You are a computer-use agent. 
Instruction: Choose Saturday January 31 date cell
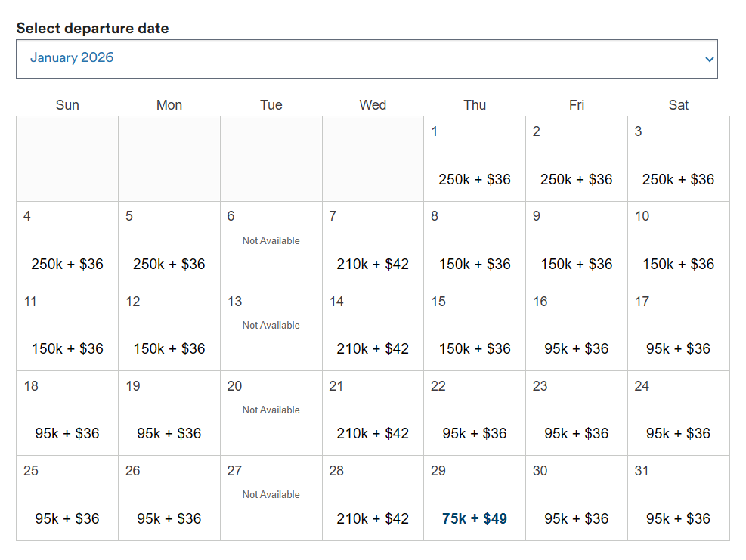pyautogui.click(x=678, y=499)
